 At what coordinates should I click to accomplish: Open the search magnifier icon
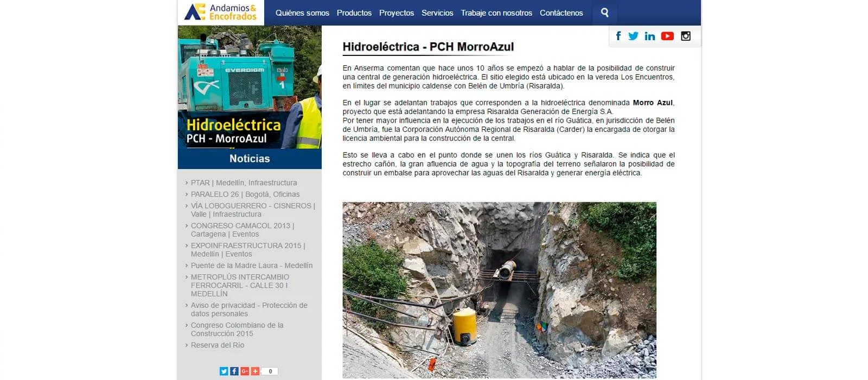(605, 12)
